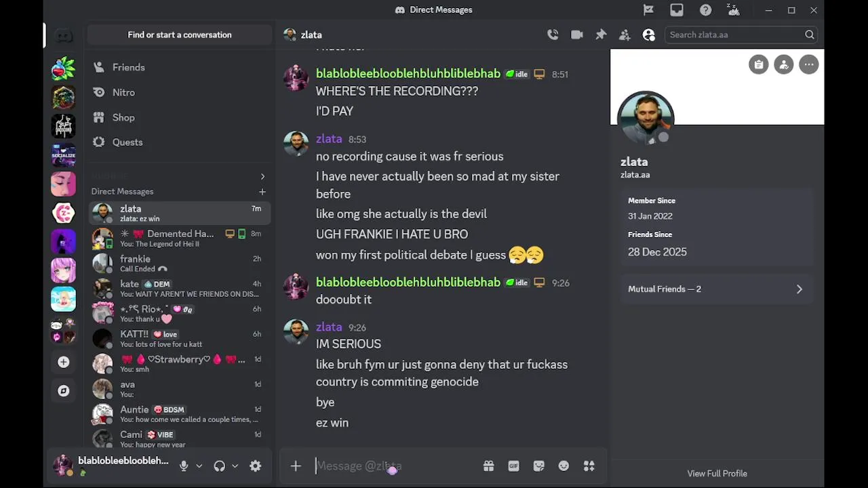Open User Settings gear
Screen dimensions: 868x488
255,466
